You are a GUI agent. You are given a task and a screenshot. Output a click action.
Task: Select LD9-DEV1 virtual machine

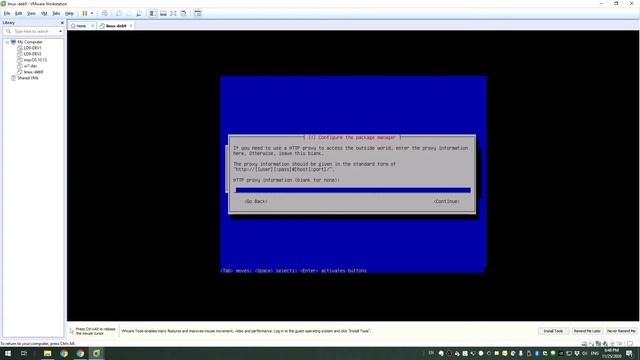pos(32,48)
